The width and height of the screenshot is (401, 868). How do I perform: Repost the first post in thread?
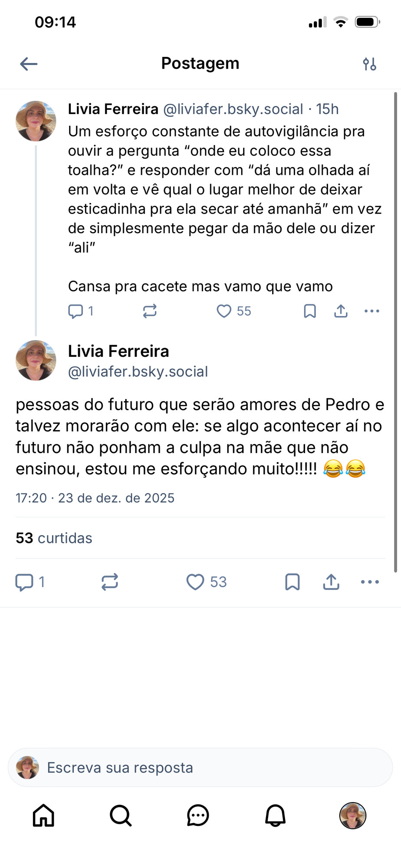pos(150,311)
